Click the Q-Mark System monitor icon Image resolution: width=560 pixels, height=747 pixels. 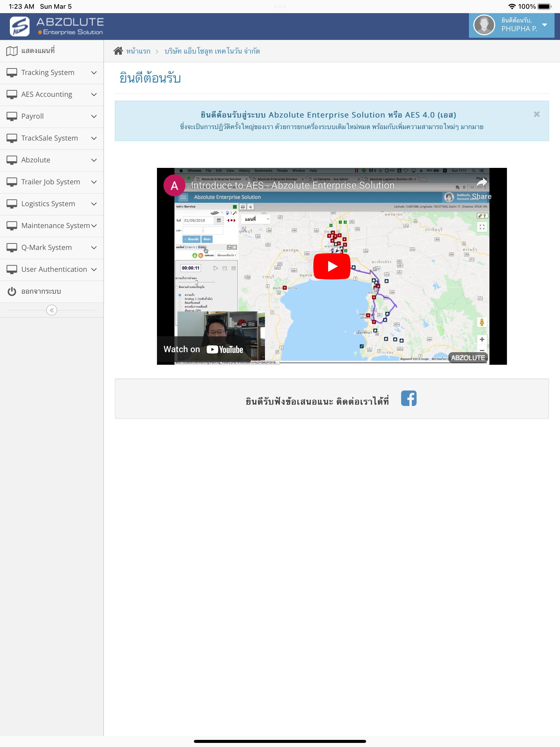pos(12,247)
